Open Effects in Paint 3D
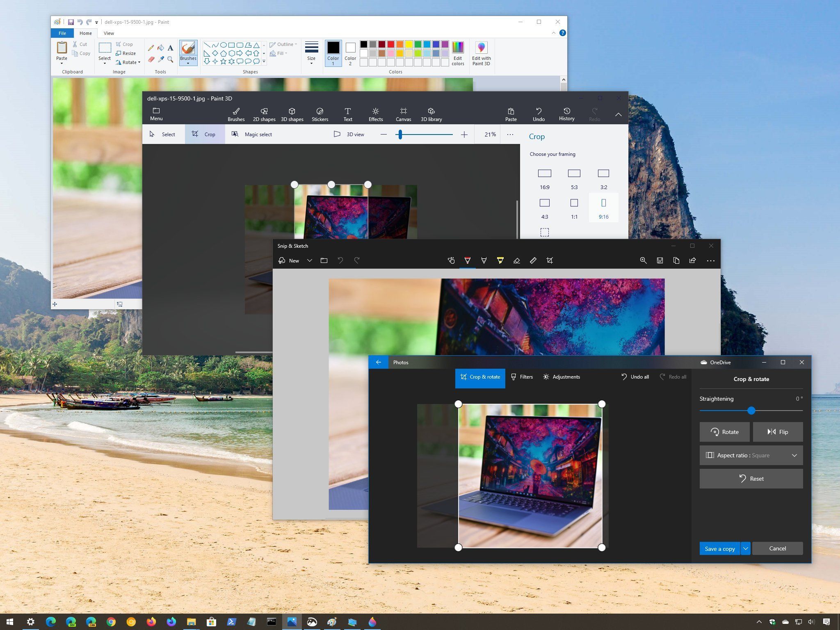This screenshot has height=630, width=840. pos(376,114)
